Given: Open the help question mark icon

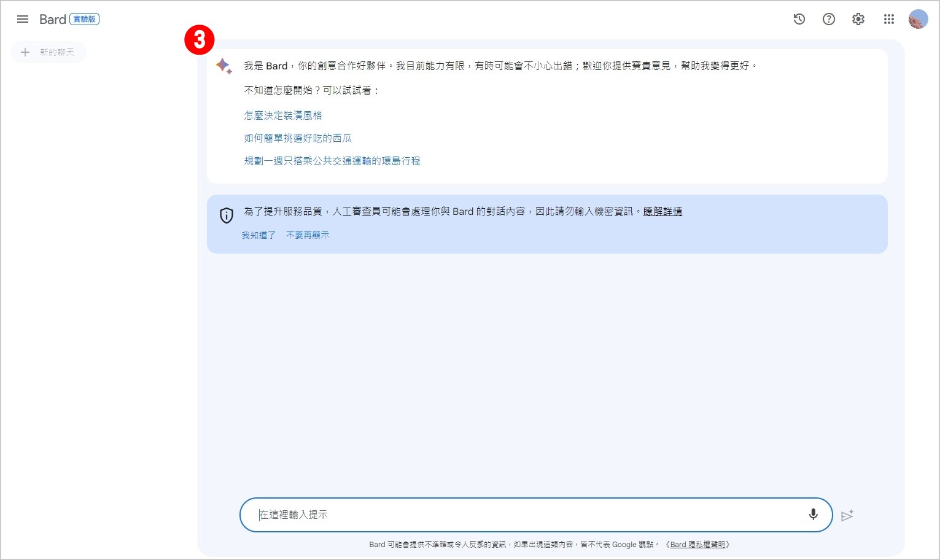Looking at the screenshot, I should (829, 19).
